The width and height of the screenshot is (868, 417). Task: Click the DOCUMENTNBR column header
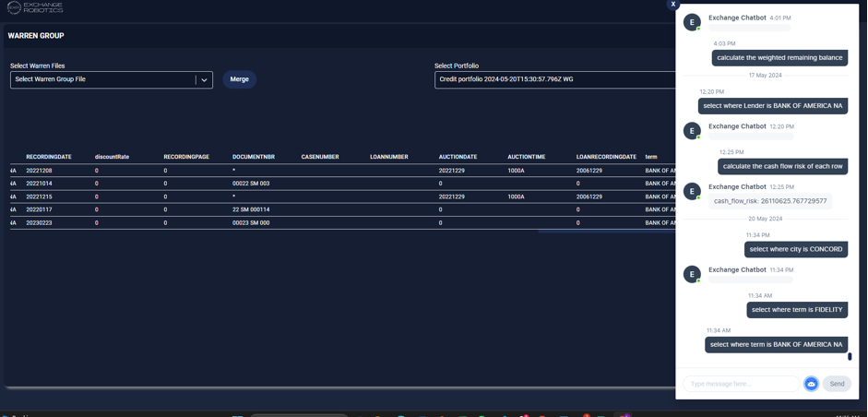[x=254, y=157]
